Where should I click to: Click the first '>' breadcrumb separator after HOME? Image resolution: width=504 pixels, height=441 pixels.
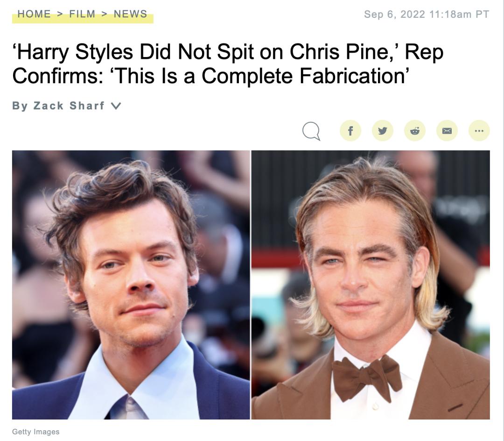[60, 14]
